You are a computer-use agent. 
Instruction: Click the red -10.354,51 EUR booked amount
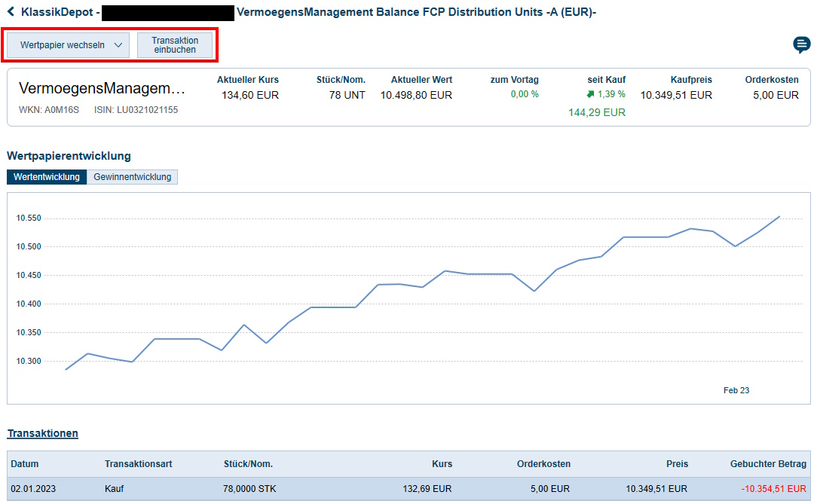coord(774,489)
